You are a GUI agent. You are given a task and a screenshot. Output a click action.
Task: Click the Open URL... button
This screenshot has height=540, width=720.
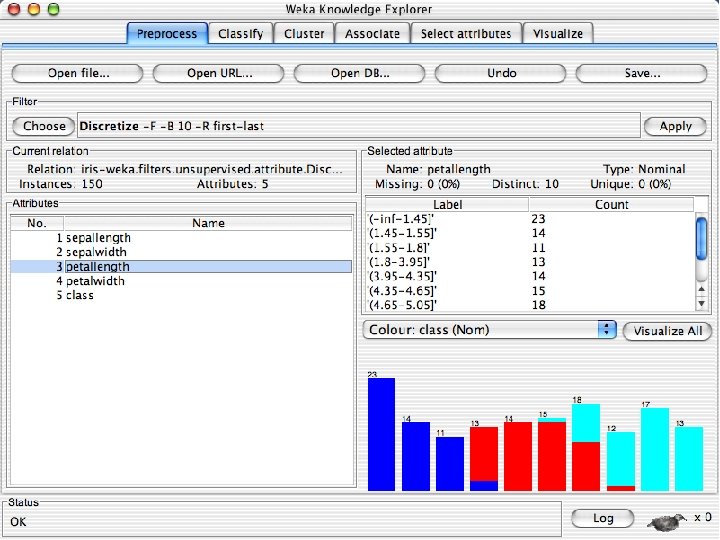(219, 73)
